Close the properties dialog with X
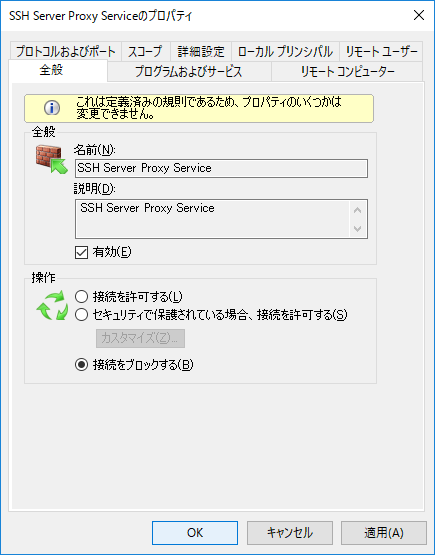The image size is (435, 555). coord(419,15)
